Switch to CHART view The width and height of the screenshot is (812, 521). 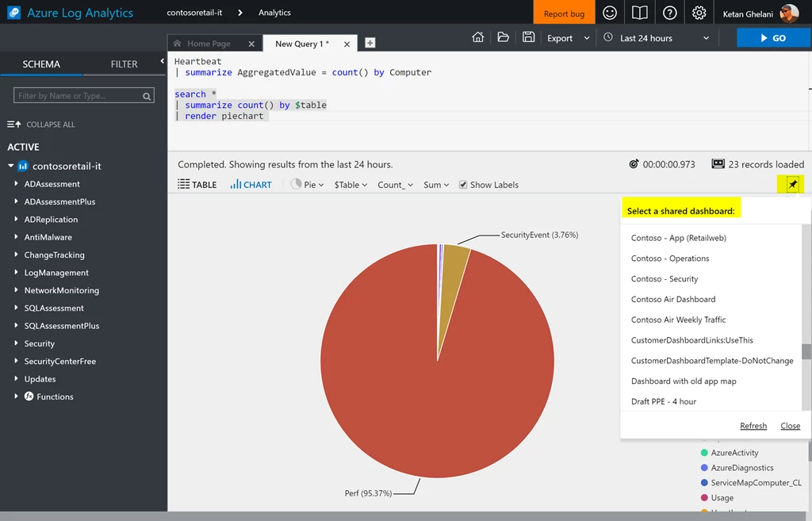coord(251,184)
